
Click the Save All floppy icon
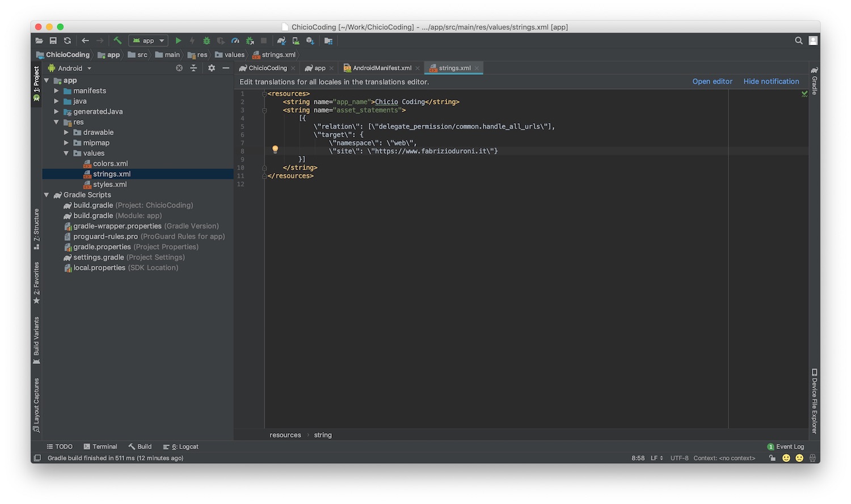pos(53,41)
